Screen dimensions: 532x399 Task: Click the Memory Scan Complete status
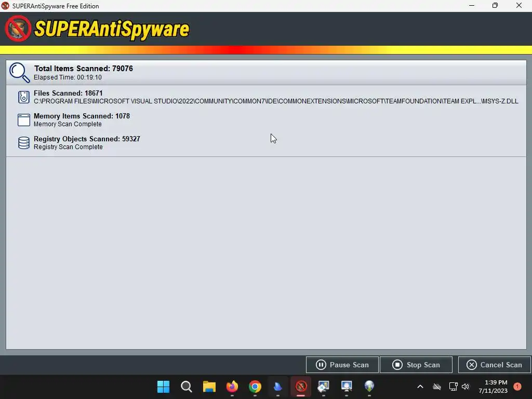click(x=68, y=124)
